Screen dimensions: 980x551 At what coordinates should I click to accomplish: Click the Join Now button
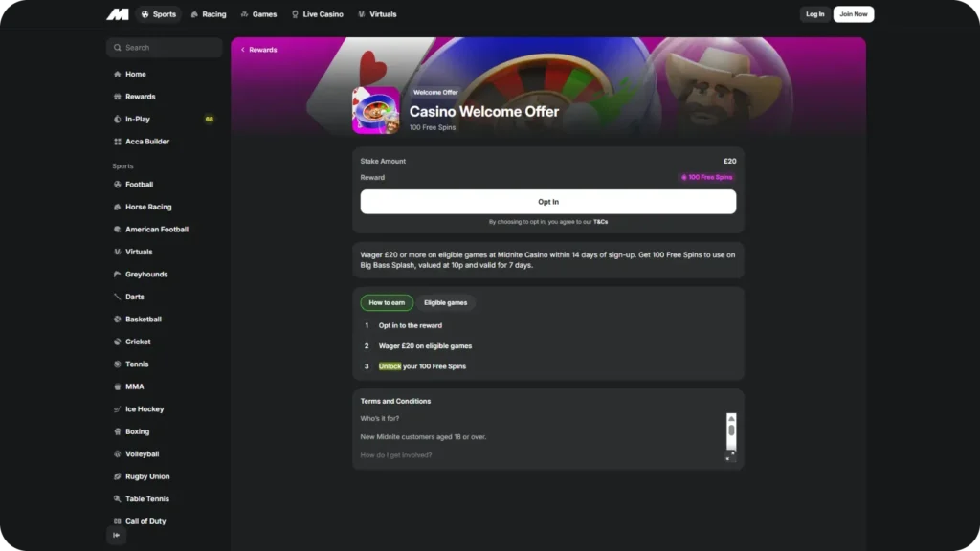tap(853, 14)
